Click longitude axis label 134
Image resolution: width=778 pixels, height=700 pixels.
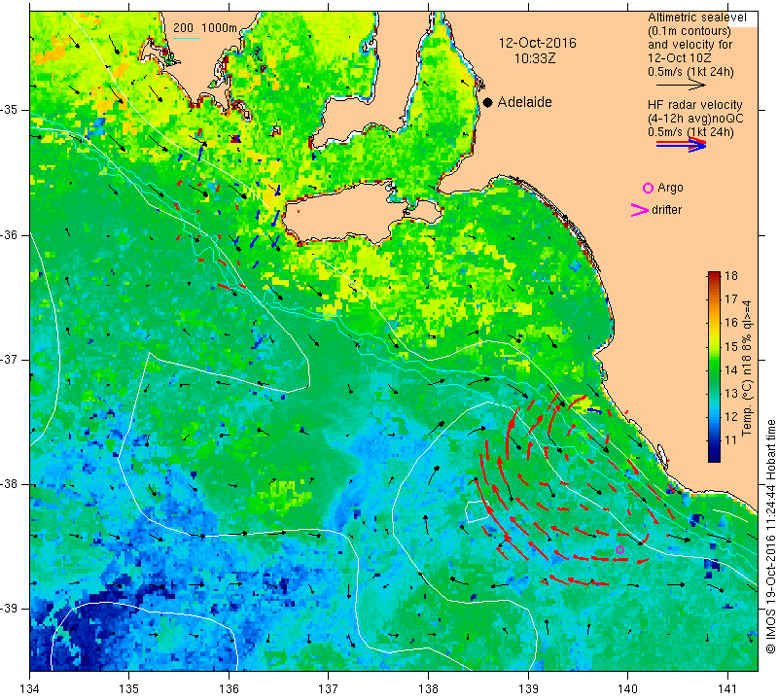point(30,689)
